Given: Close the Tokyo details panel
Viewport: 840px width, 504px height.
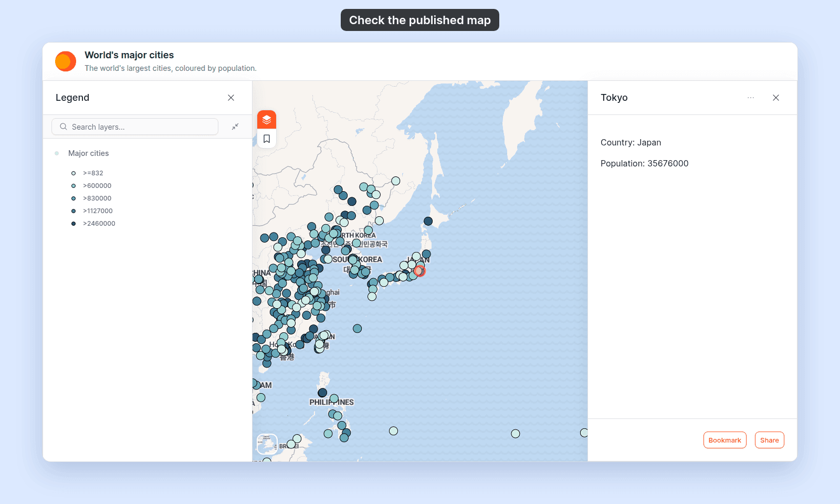Looking at the screenshot, I should click(x=776, y=98).
